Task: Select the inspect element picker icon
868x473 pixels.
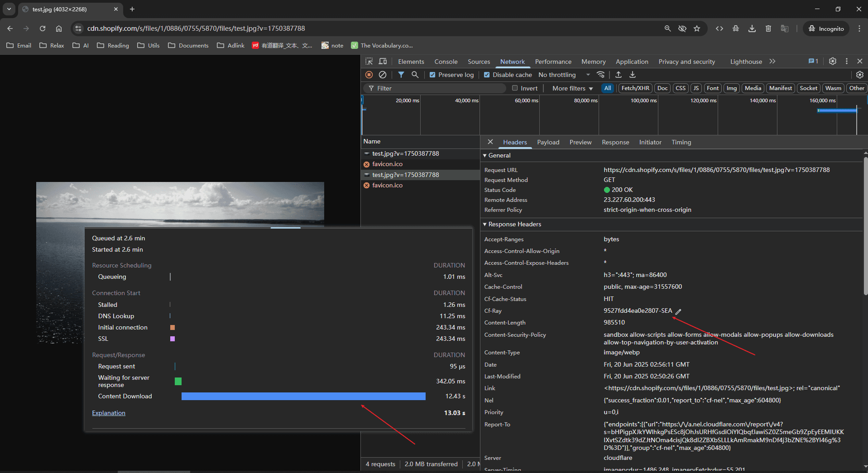Action: tap(369, 62)
